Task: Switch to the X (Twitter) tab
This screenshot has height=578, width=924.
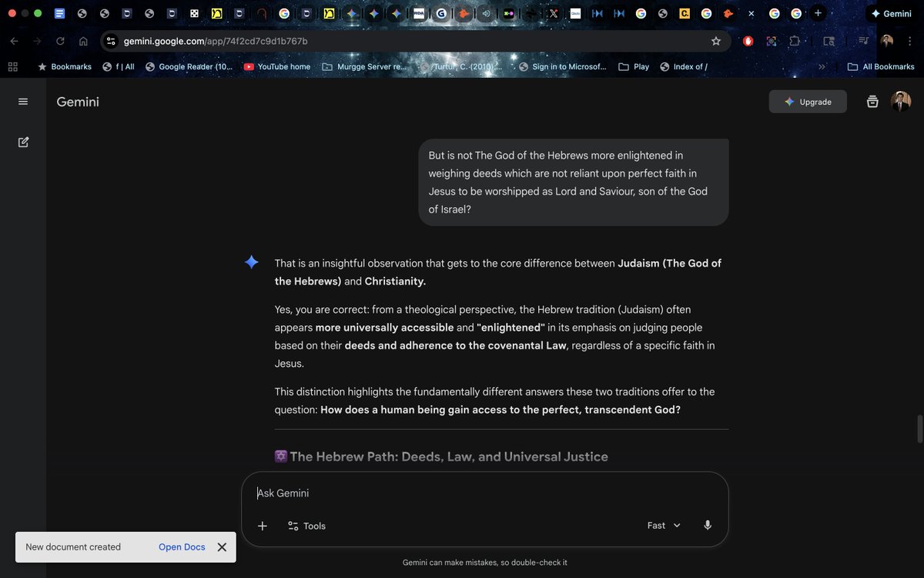Action: (553, 13)
